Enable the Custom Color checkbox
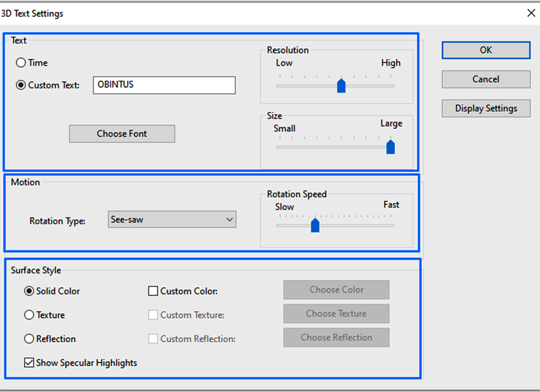The image size is (540, 392). (153, 291)
